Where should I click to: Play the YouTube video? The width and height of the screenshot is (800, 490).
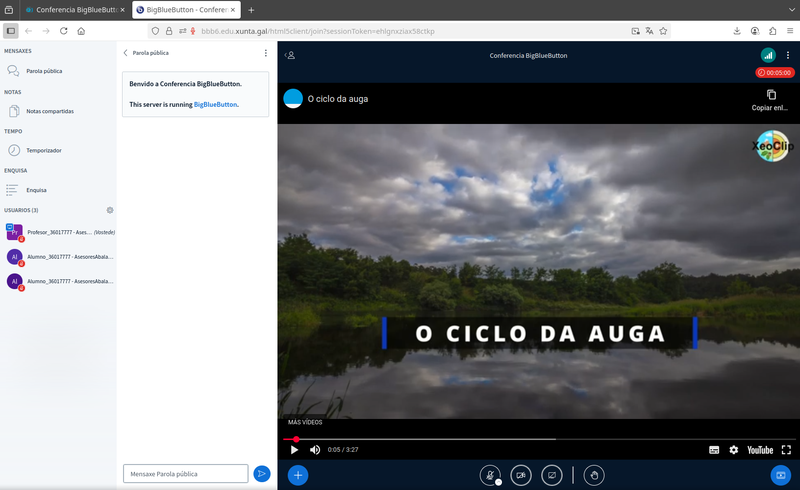point(294,450)
